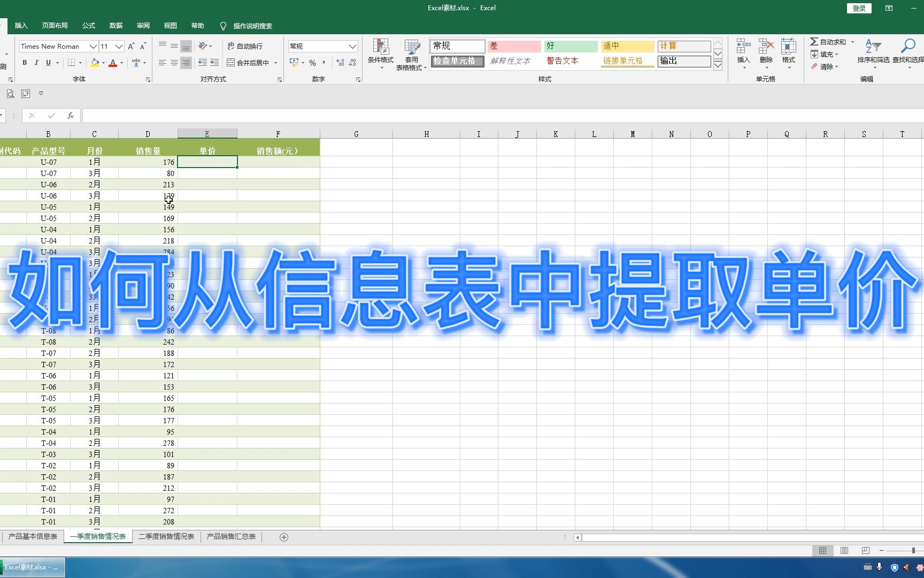The image size is (924, 578).
Task: Open the 插入 ribbon tab
Action: [x=21, y=26]
